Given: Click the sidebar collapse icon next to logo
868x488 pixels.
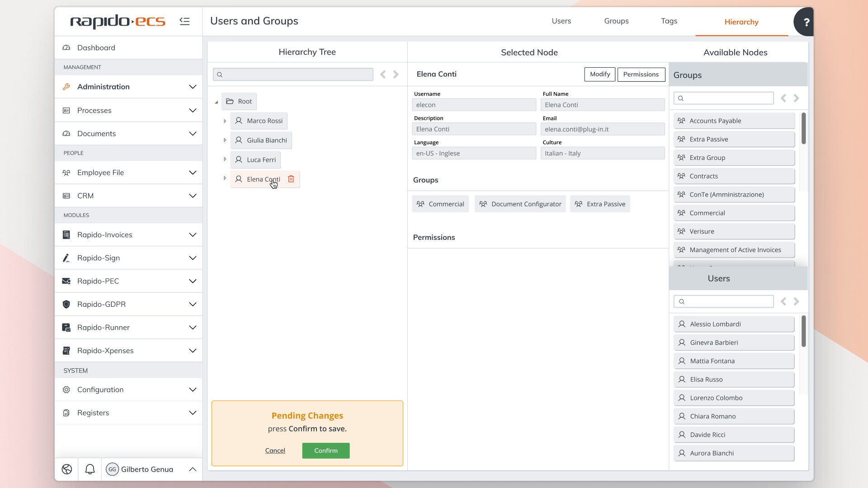Looking at the screenshot, I should point(184,21).
